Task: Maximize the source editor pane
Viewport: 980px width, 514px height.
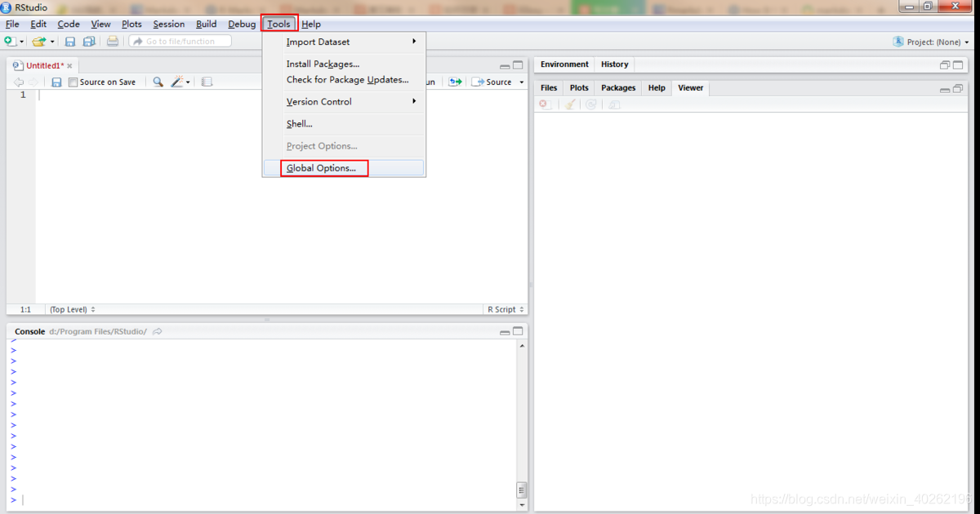Action: pyautogui.click(x=518, y=65)
